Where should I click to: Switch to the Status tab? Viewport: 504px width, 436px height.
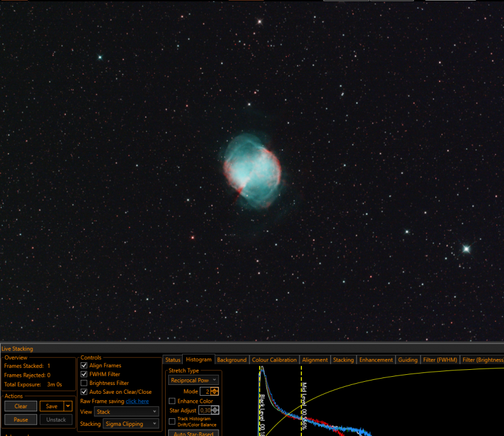click(173, 360)
